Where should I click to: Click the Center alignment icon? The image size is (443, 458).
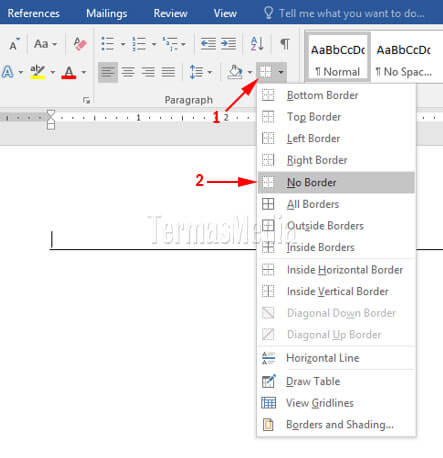[128, 72]
